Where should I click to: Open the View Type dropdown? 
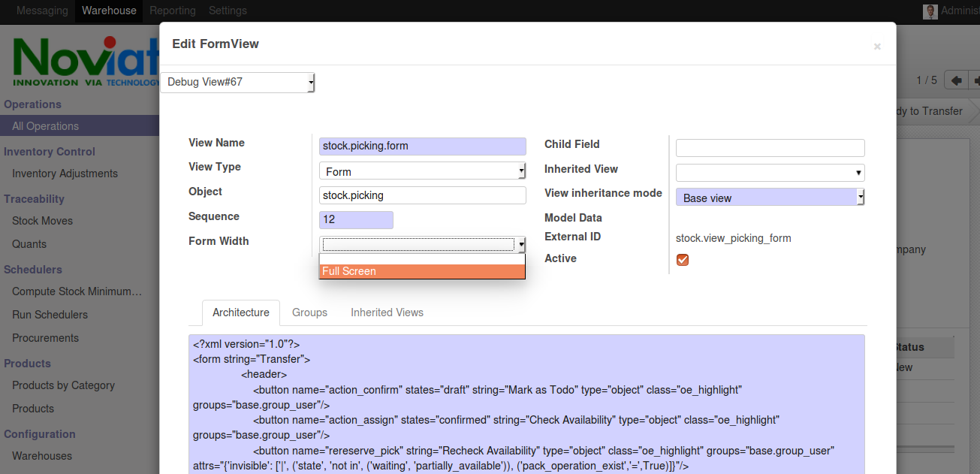[422, 171]
